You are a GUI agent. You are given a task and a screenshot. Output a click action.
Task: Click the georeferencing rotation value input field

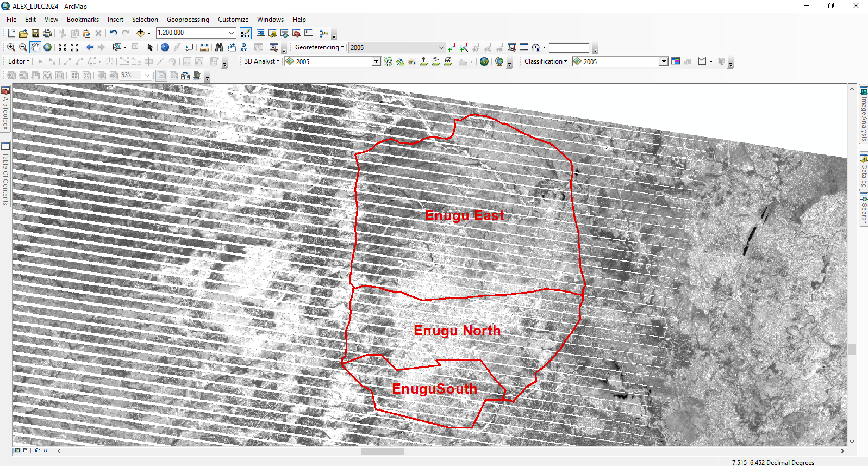tap(569, 48)
